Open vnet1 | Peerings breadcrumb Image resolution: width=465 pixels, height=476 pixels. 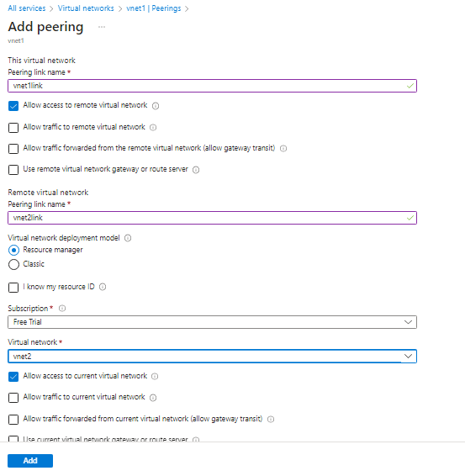tap(154, 8)
